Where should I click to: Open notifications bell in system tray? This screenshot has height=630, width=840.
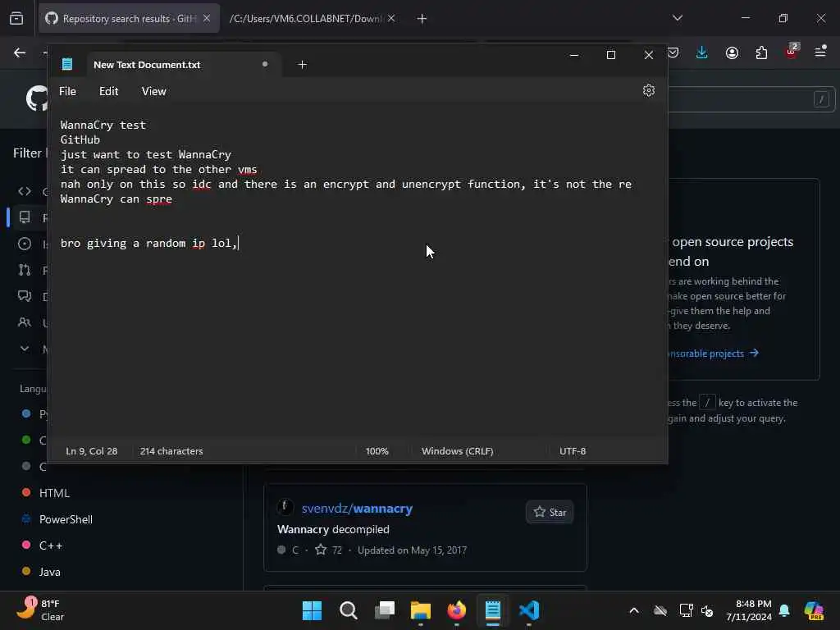coord(784,610)
